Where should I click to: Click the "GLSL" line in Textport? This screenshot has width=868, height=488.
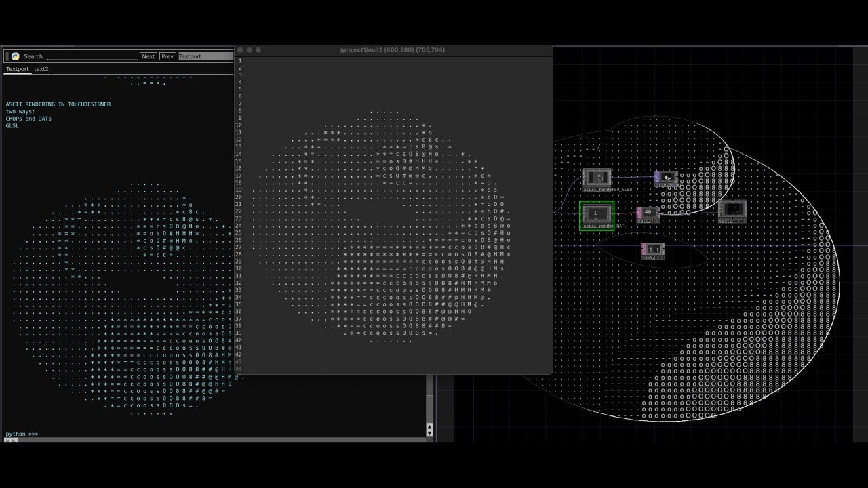(x=12, y=126)
